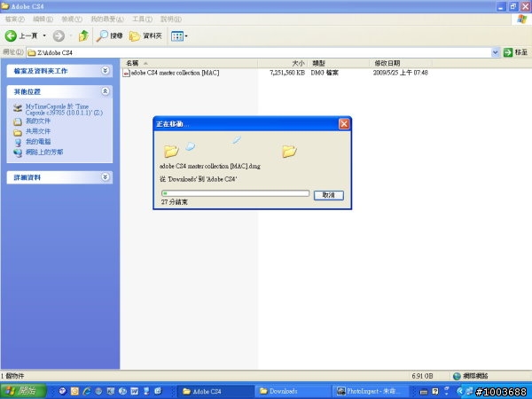The image size is (532, 399).
Task: Click the question mark tray icon
Action: tap(435, 392)
